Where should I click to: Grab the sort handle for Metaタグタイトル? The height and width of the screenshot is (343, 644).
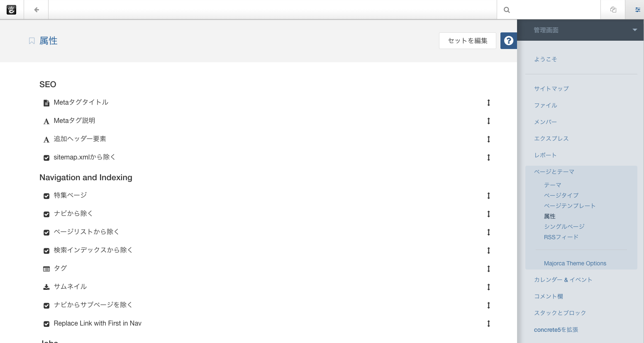[x=489, y=103]
